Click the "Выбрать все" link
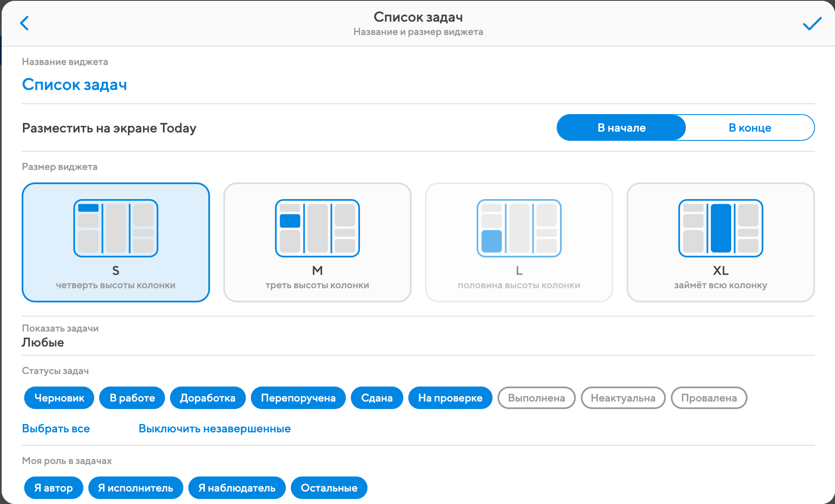Viewport: 835px width, 504px height. coord(56,429)
